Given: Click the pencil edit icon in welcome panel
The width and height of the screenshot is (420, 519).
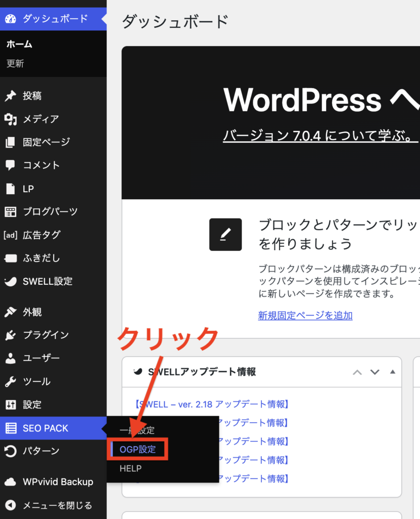Looking at the screenshot, I should [225, 234].
